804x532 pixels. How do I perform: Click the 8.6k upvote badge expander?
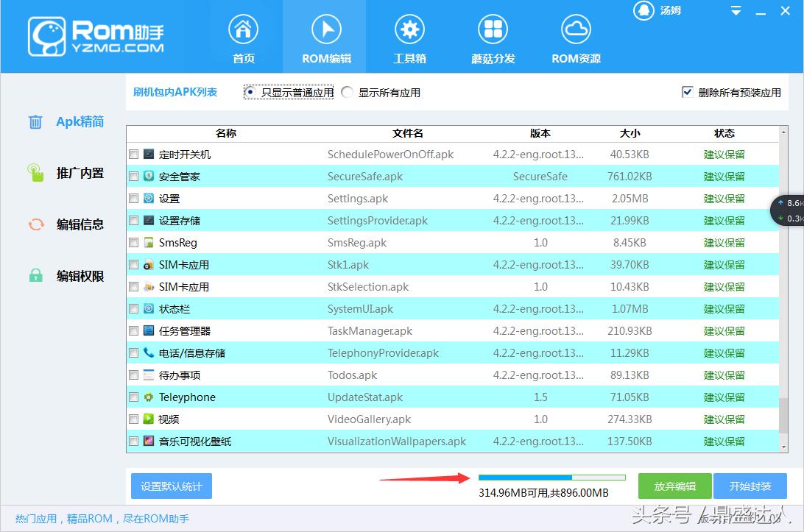(x=794, y=203)
